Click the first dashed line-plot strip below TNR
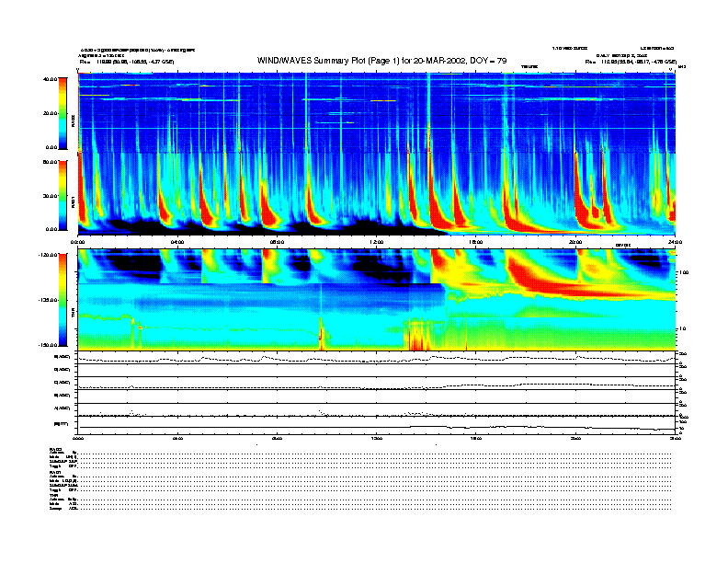Image resolution: width=728 pixels, height=563 pixels. pos(377,358)
